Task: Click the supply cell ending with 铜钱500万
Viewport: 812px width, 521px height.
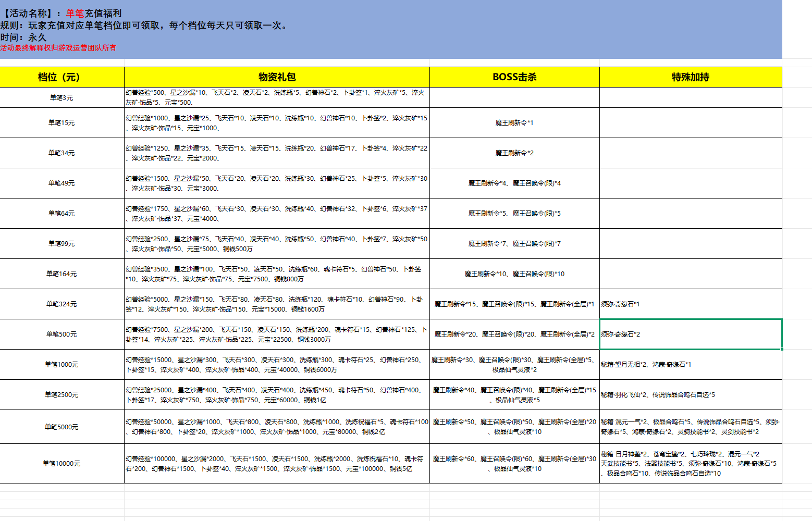Action: (x=277, y=244)
